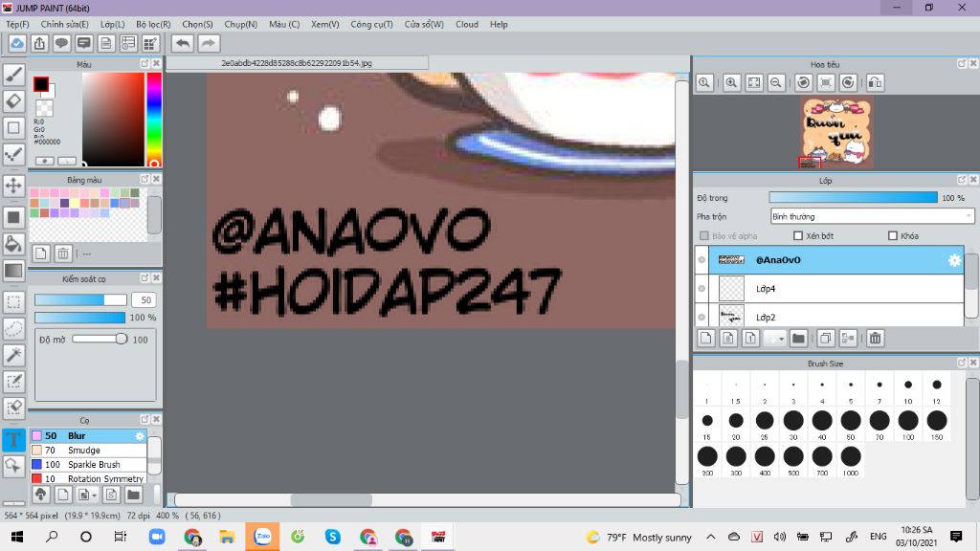980x551 pixels.
Task: Choose brush size 1000 preset
Action: (x=851, y=460)
